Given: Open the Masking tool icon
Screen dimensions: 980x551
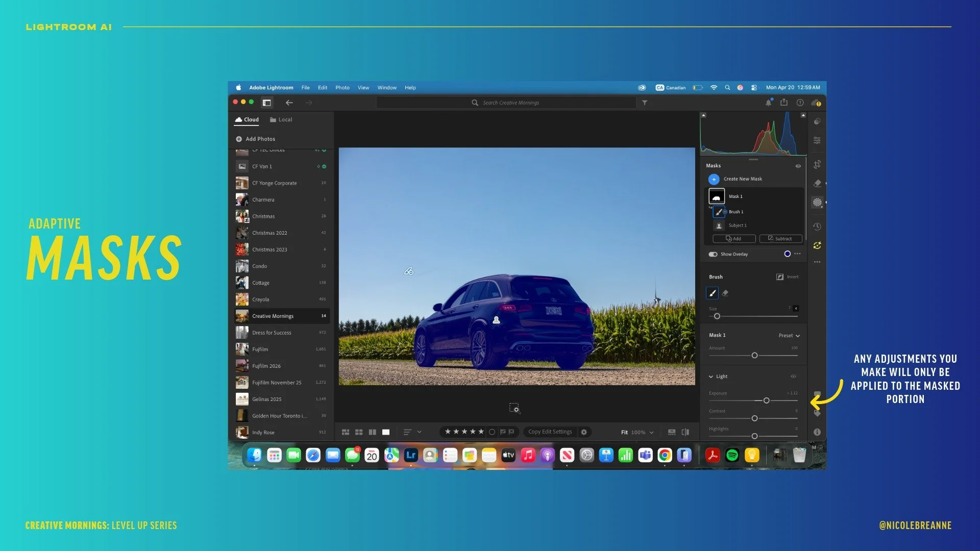Looking at the screenshot, I should pos(817,203).
